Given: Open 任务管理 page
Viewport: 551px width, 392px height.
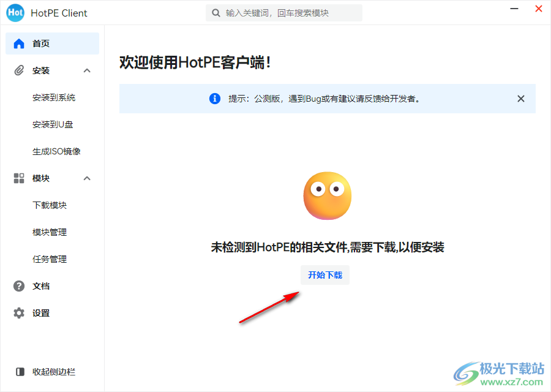Looking at the screenshot, I should coord(48,258).
